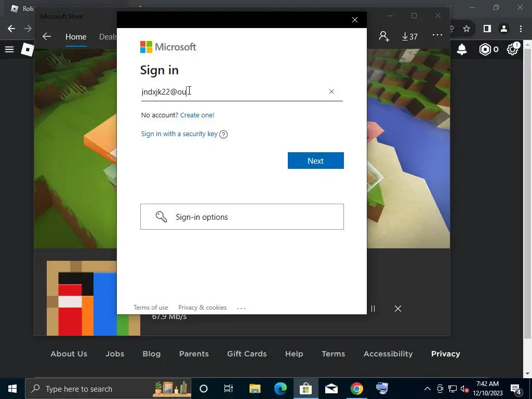Click the Robux balance icon
Image resolution: width=532 pixels, height=399 pixels.
[485, 49]
